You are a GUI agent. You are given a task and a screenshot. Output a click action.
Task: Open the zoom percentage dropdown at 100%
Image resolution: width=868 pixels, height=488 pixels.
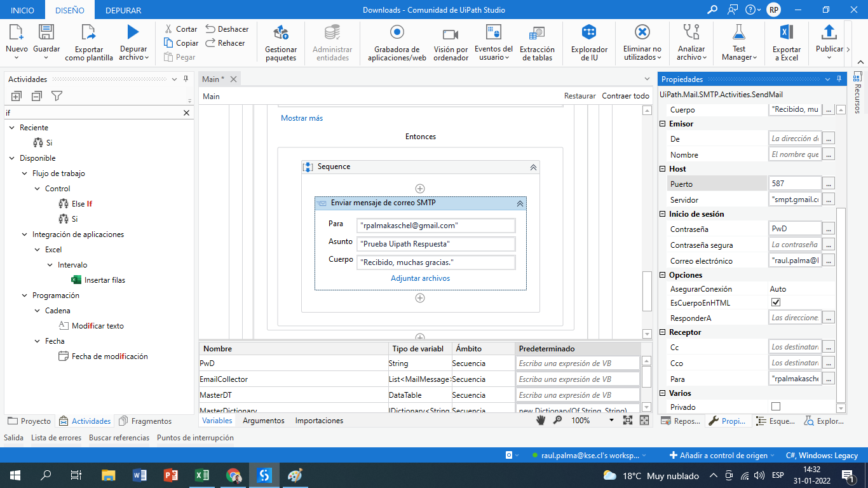(x=611, y=421)
